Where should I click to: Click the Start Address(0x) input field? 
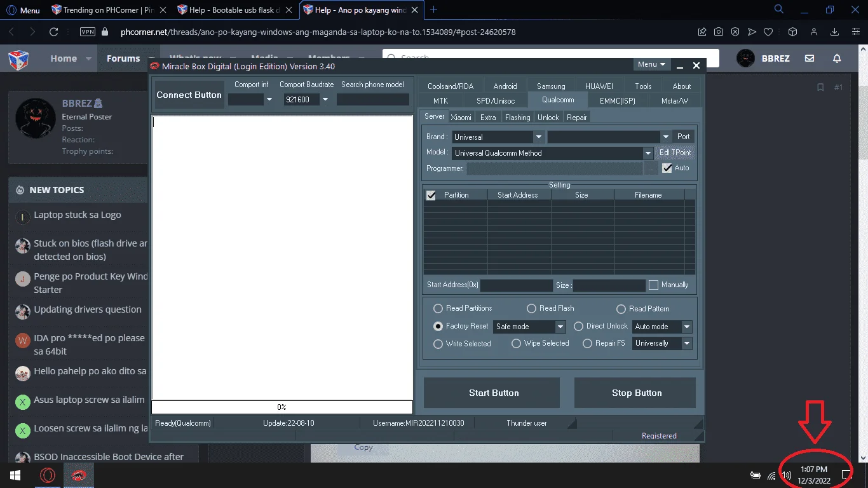click(517, 286)
